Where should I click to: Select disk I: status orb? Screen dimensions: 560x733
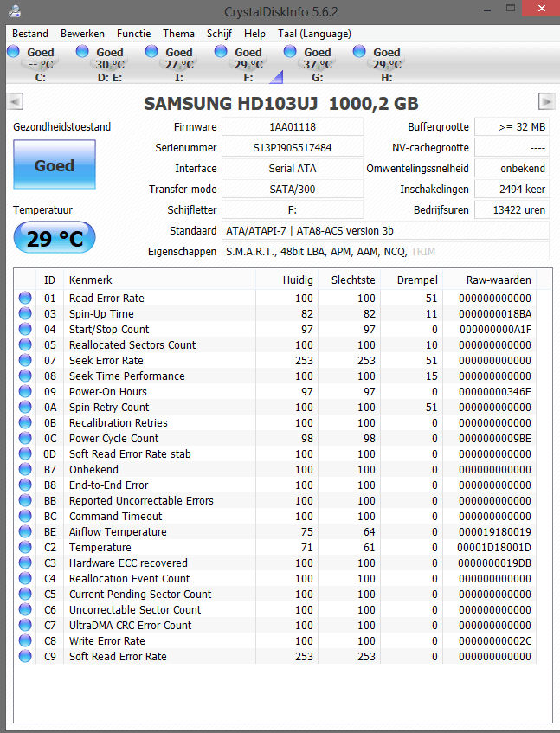[x=151, y=51]
